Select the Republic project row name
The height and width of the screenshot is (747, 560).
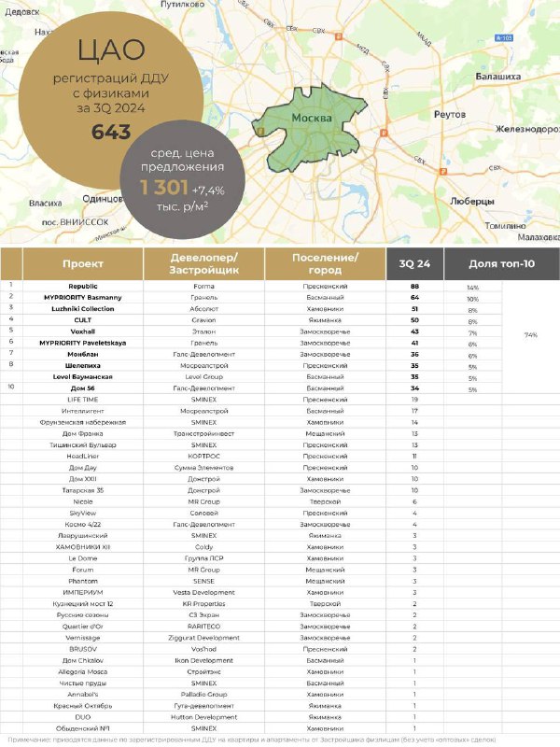[x=83, y=287]
